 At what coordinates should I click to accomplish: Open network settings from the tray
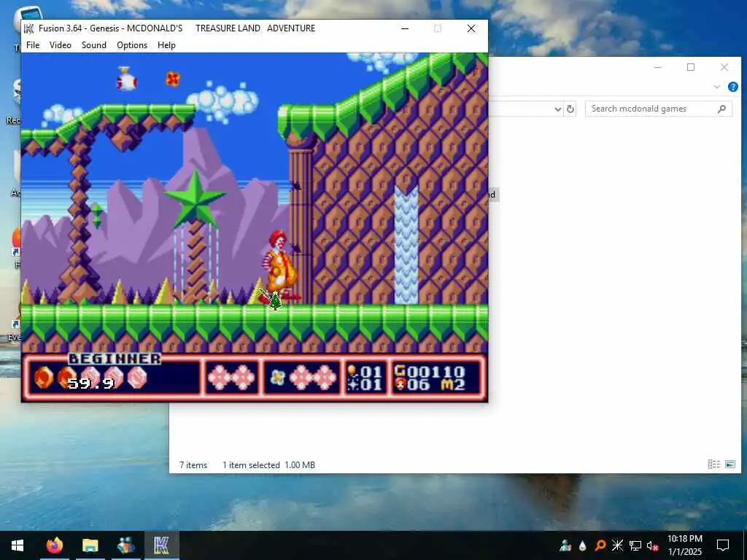pyautogui.click(x=635, y=545)
